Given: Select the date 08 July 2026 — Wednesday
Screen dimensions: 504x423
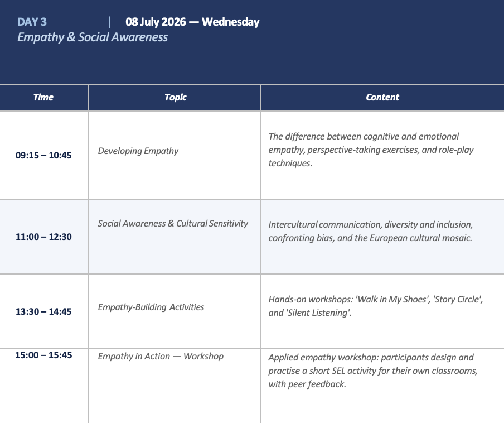Looking at the screenshot, I should 192,22.
